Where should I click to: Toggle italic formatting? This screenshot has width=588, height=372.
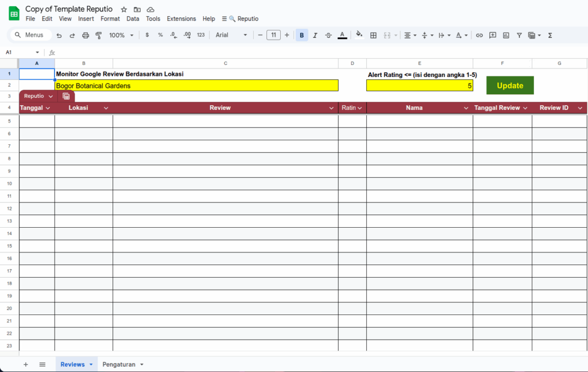click(x=315, y=35)
